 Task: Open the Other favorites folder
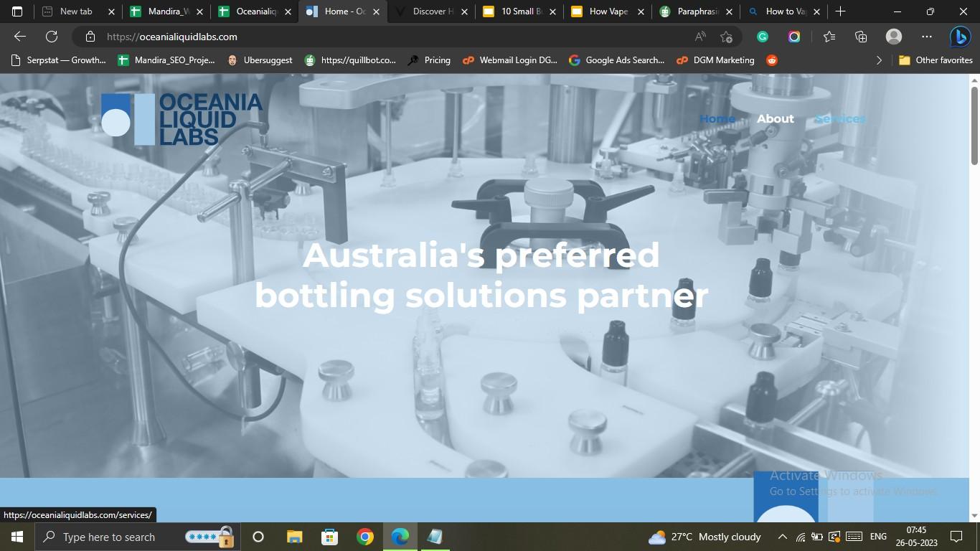coord(936,60)
